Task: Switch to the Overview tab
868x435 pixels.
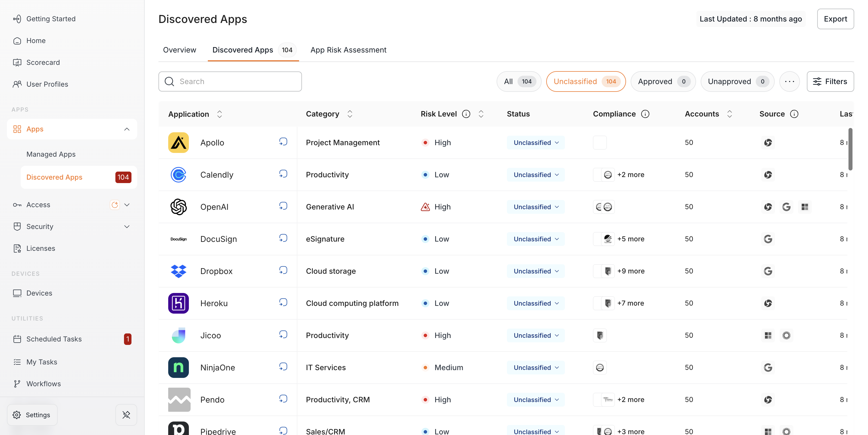Action: coord(180,50)
